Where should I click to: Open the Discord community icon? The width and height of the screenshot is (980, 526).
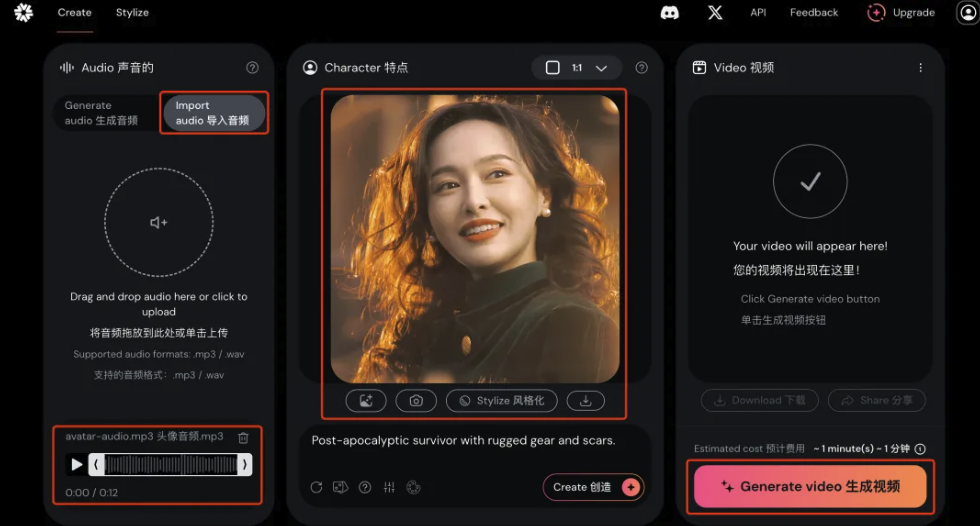(669, 12)
